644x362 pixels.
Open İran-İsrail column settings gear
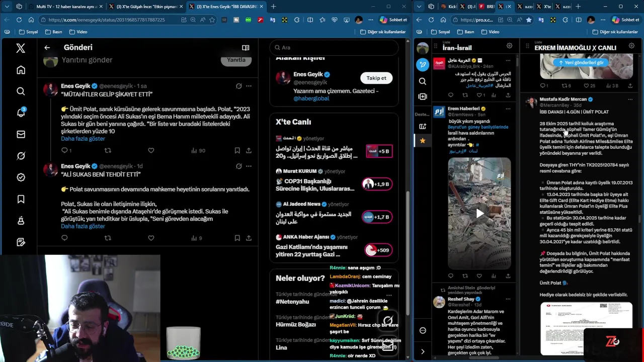(x=509, y=46)
